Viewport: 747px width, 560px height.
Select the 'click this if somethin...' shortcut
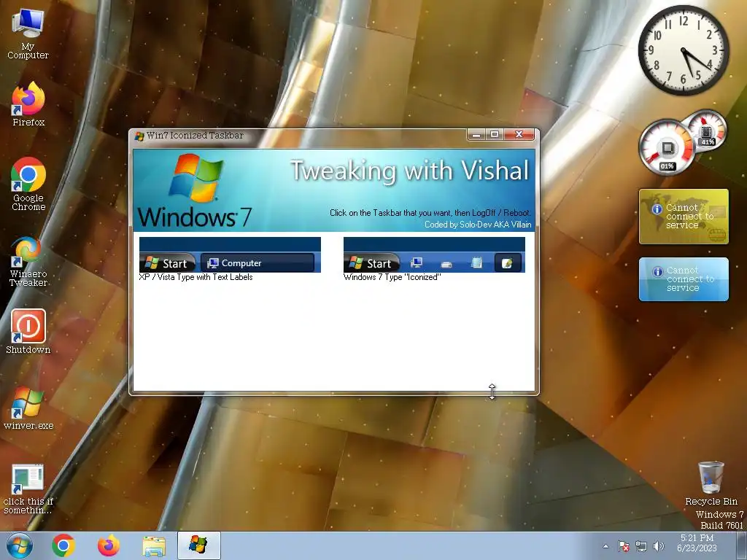point(28,489)
